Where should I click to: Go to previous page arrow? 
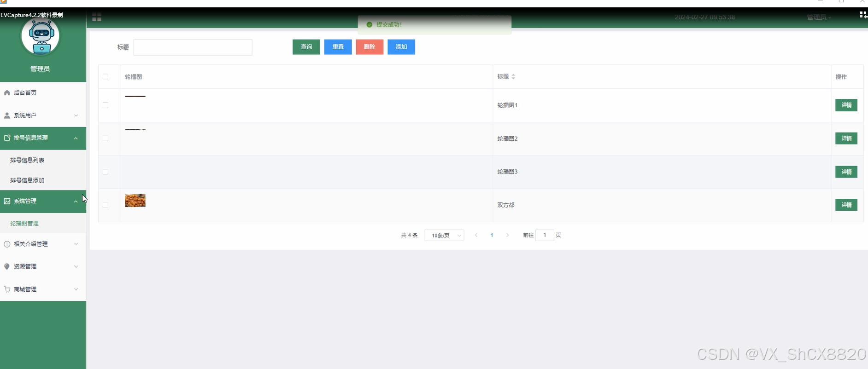[x=476, y=235]
